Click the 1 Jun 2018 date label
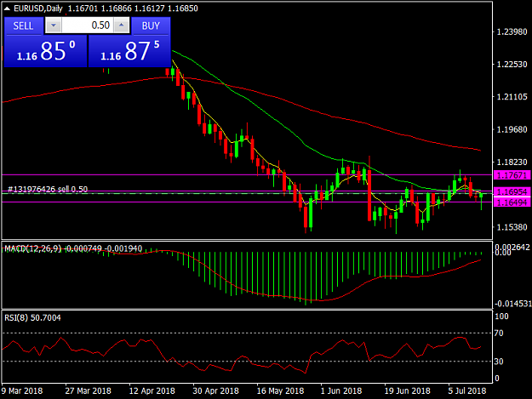532x399 pixels. coord(341,390)
